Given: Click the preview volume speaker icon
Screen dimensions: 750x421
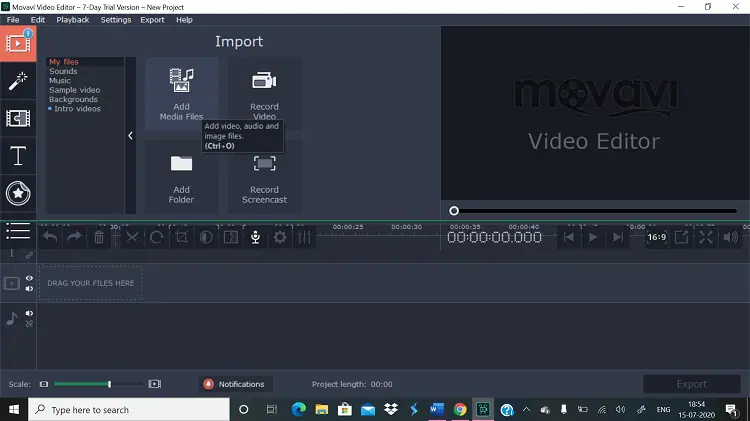Looking at the screenshot, I should click(x=730, y=237).
